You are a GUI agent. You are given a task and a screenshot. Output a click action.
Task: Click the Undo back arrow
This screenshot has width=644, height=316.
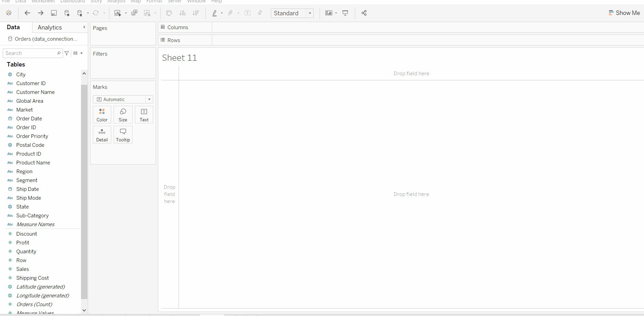[x=27, y=13]
